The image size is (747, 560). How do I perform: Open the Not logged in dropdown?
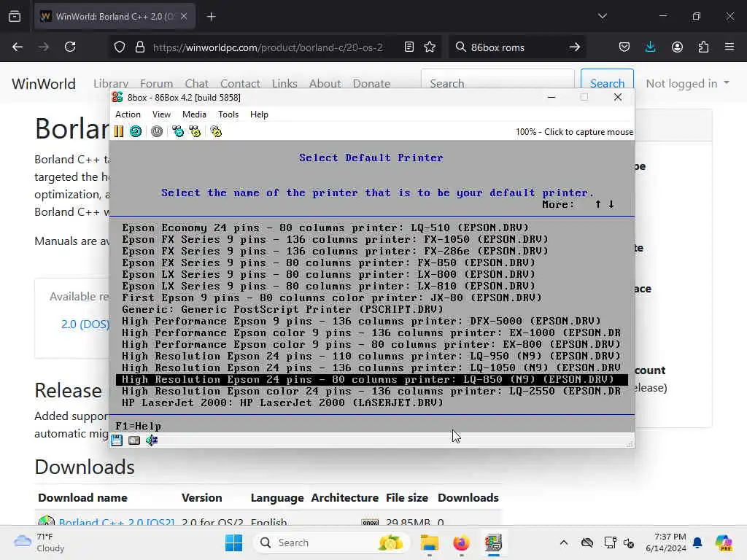pyautogui.click(x=687, y=83)
